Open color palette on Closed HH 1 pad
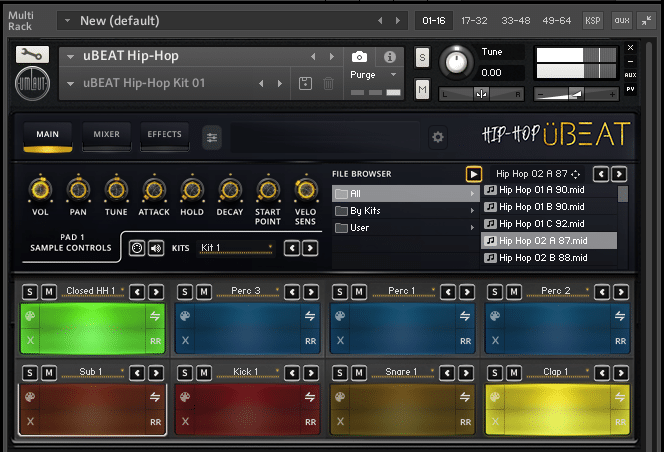Viewport: 664px width, 452px height. pos(30,316)
